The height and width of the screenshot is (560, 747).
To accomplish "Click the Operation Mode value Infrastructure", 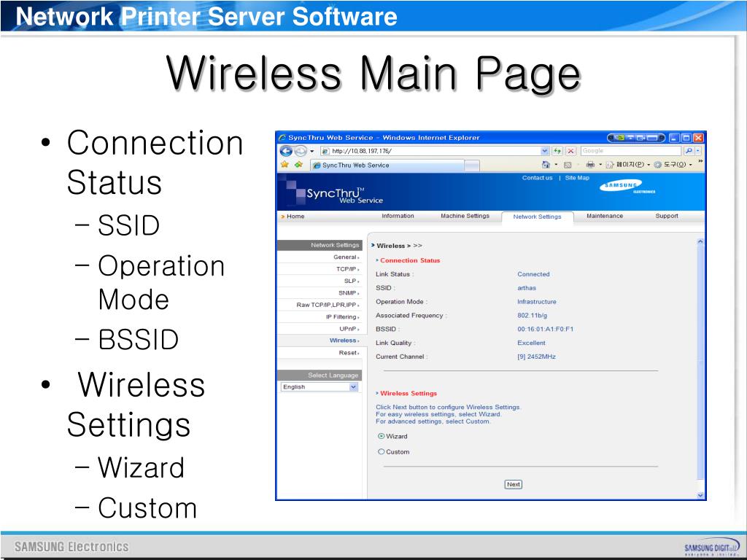I will coord(537,302).
